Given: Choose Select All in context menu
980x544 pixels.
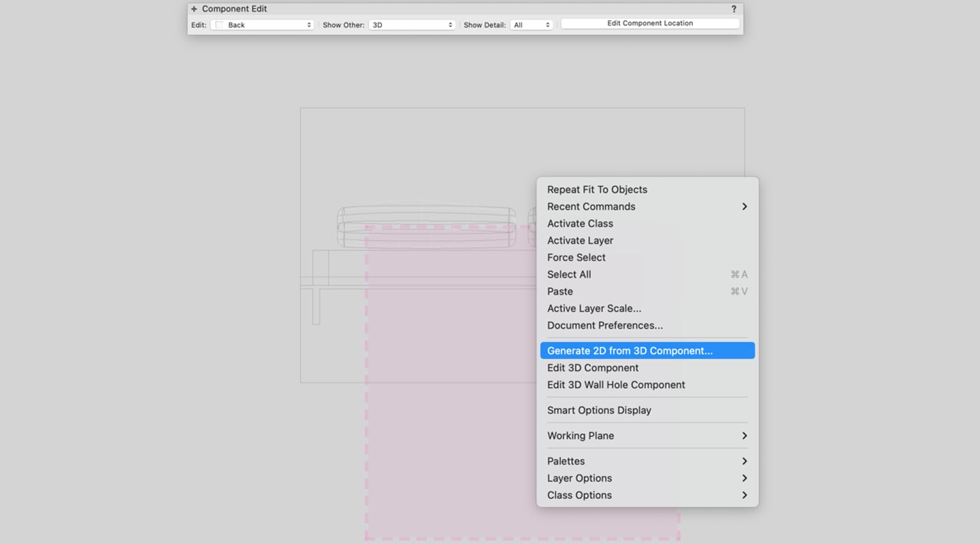Looking at the screenshot, I should click(647, 275).
